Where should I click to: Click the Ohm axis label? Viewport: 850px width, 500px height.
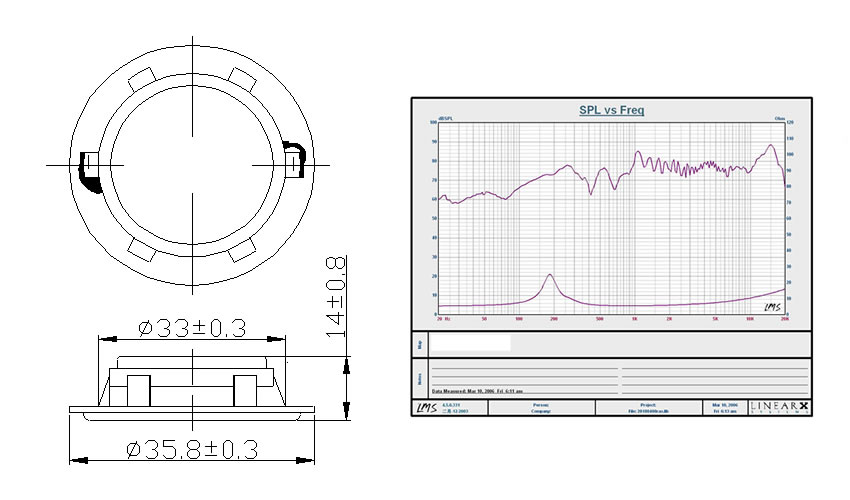pos(780,119)
